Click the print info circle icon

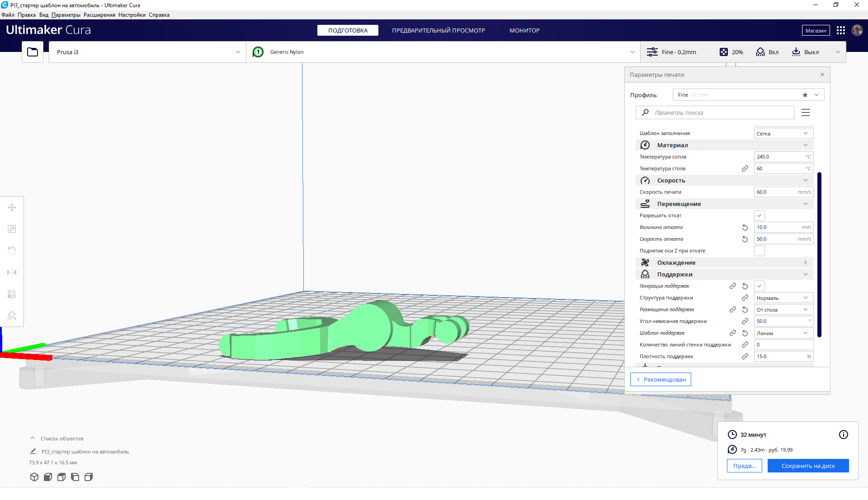(x=843, y=435)
